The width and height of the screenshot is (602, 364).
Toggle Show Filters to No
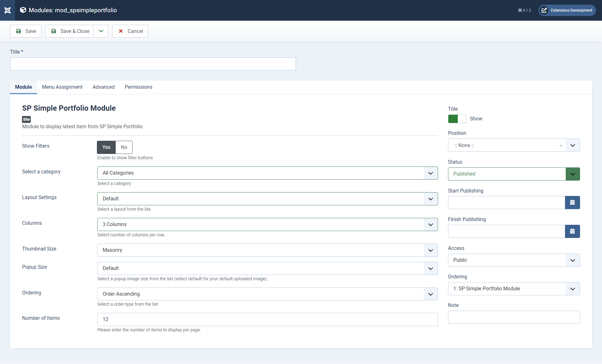click(x=124, y=147)
